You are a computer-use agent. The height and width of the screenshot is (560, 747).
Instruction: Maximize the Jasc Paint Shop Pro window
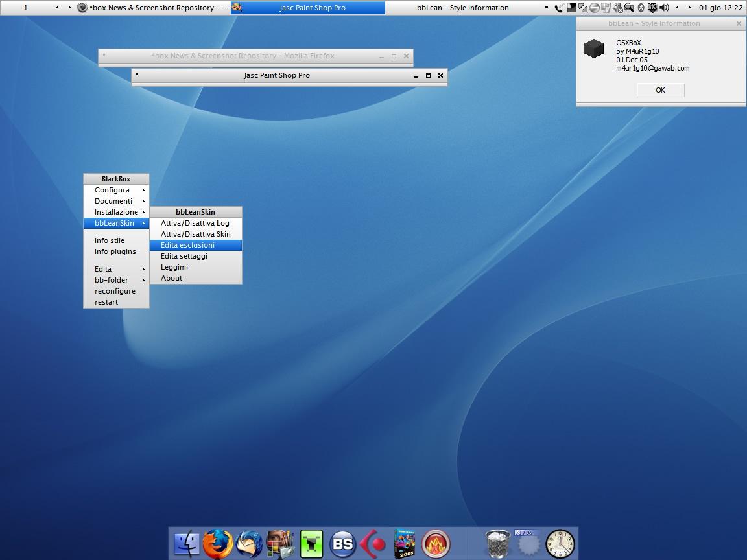tap(428, 75)
